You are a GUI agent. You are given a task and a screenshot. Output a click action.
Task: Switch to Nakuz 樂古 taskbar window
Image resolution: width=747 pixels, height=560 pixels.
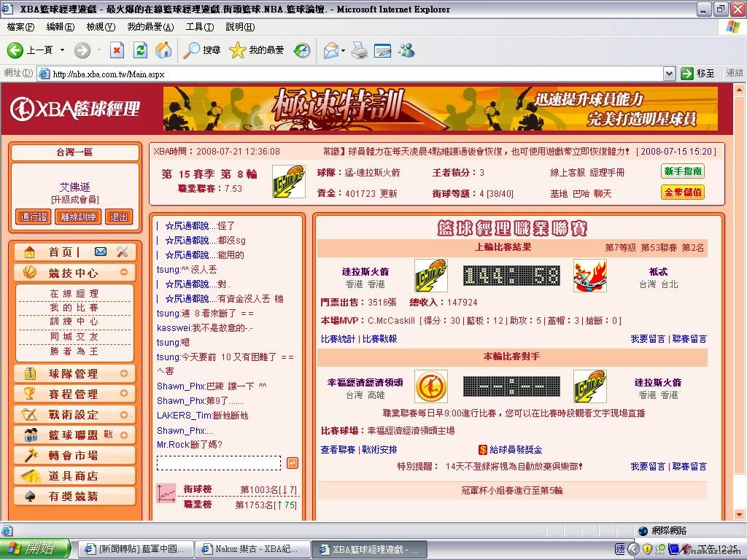click(x=252, y=549)
